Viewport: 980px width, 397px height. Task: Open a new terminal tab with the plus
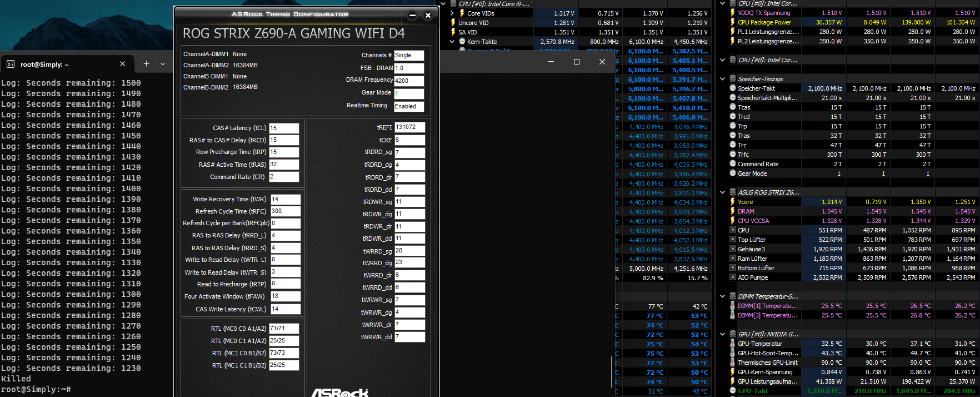[146, 64]
